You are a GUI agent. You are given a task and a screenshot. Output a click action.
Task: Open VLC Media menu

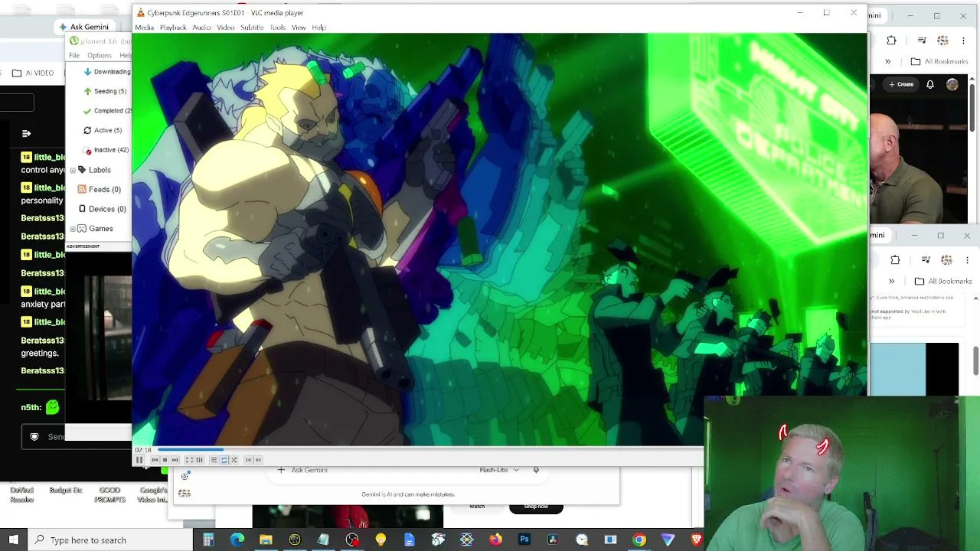tap(144, 28)
